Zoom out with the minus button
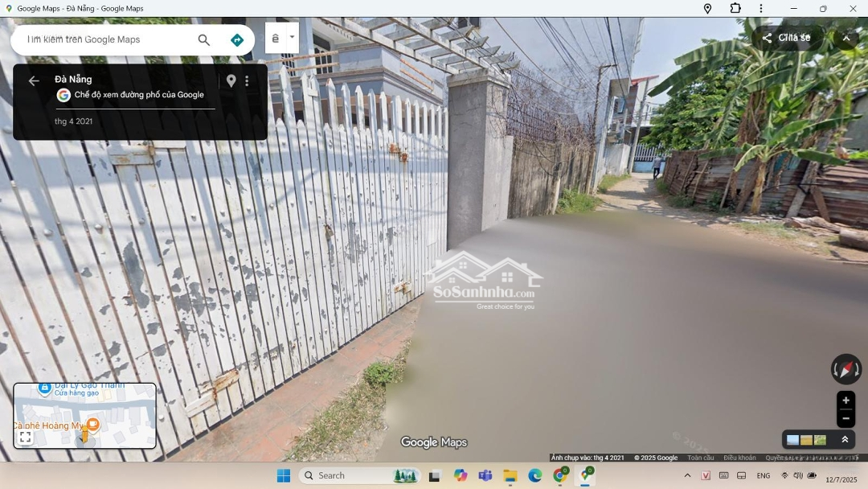 coord(845,418)
